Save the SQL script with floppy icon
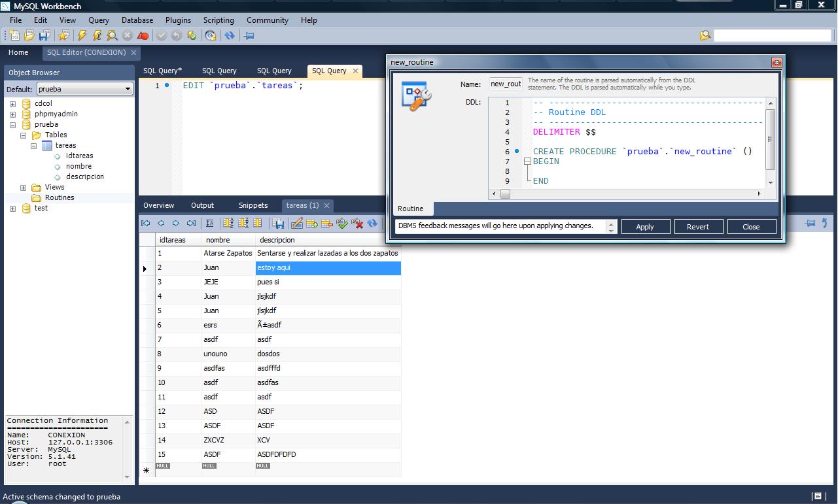This screenshot has width=838, height=504. click(x=44, y=35)
